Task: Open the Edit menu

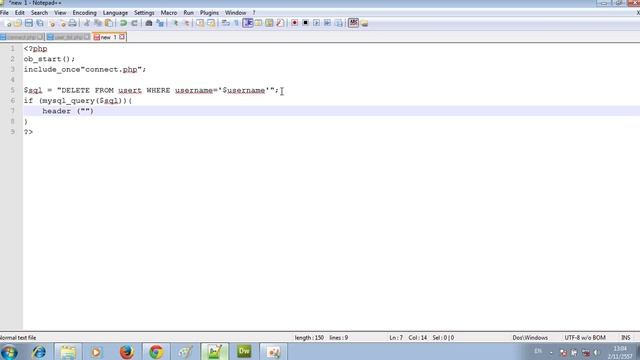Action: 20,13
